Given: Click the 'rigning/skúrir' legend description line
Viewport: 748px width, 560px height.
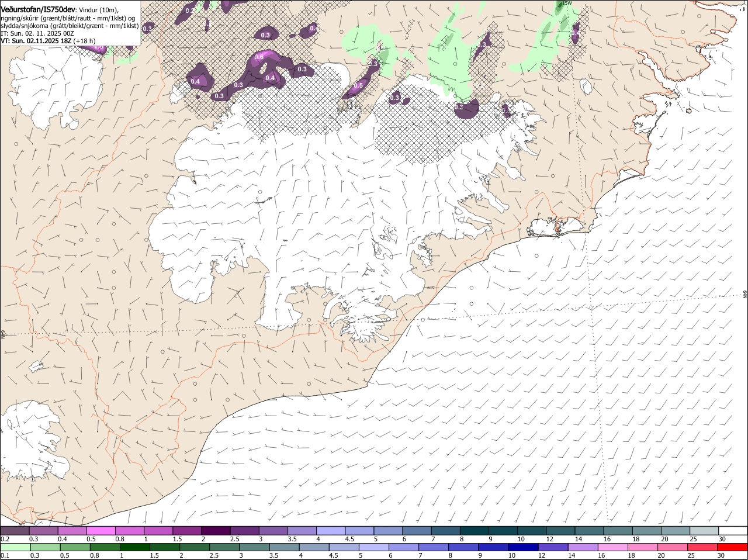Looking at the screenshot, I should (68, 18).
